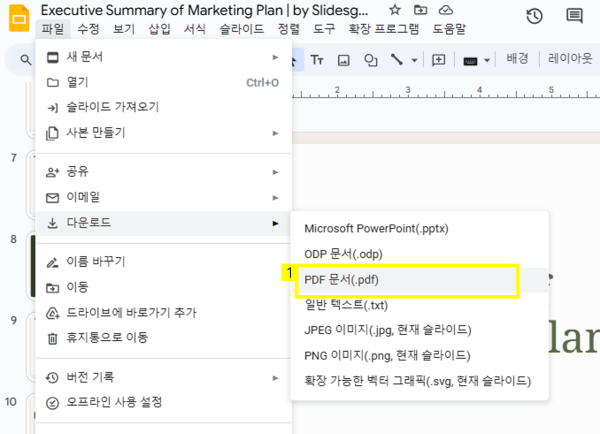Click 휴지통으로 이동 menu entry
Screen dimensions: 600x434
pos(107,338)
